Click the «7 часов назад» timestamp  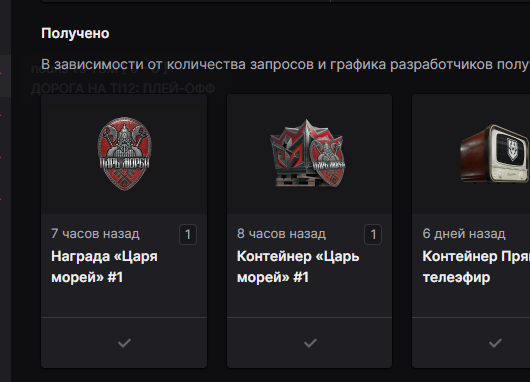95,234
